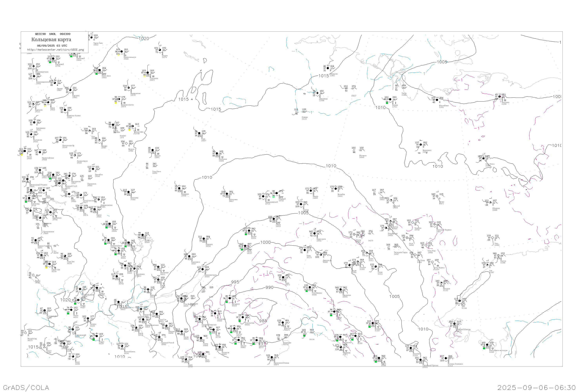Click the Оймякон station cloud-cover circle

pyautogui.click(x=490, y=202)
